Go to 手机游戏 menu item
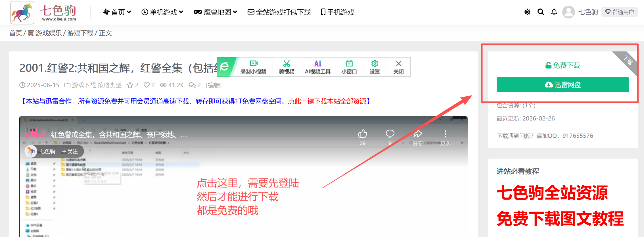This screenshot has height=237, width=644. coord(338,12)
